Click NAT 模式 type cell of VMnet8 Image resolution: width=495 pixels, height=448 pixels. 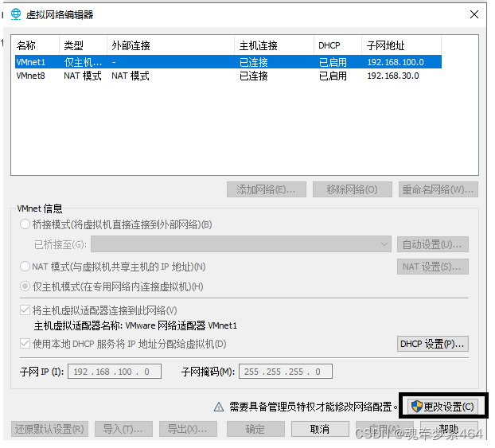(x=83, y=76)
